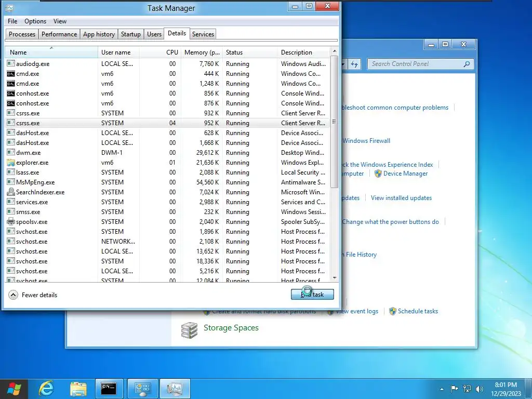
Task: Click the spoolsv.exe printer icon
Action: tap(11, 221)
